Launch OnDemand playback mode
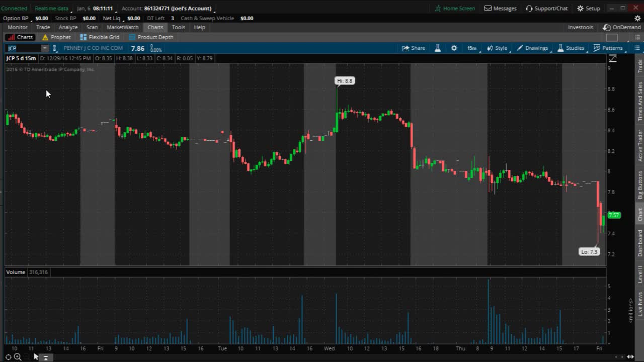The height and width of the screenshot is (362, 644). click(622, 27)
